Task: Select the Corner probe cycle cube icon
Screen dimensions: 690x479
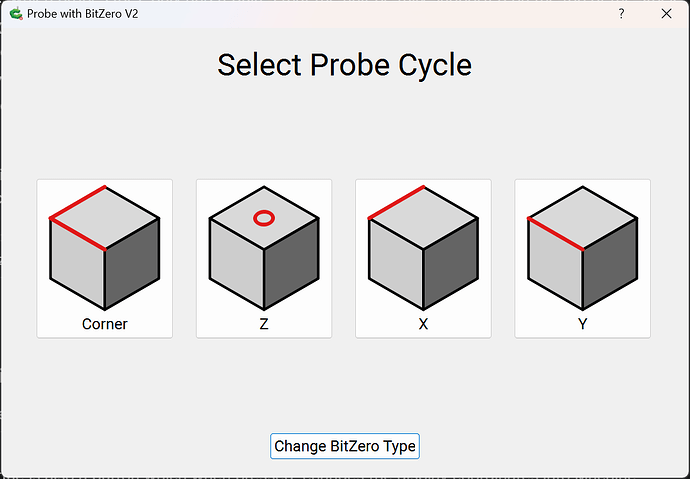Action: (x=104, y=250)
